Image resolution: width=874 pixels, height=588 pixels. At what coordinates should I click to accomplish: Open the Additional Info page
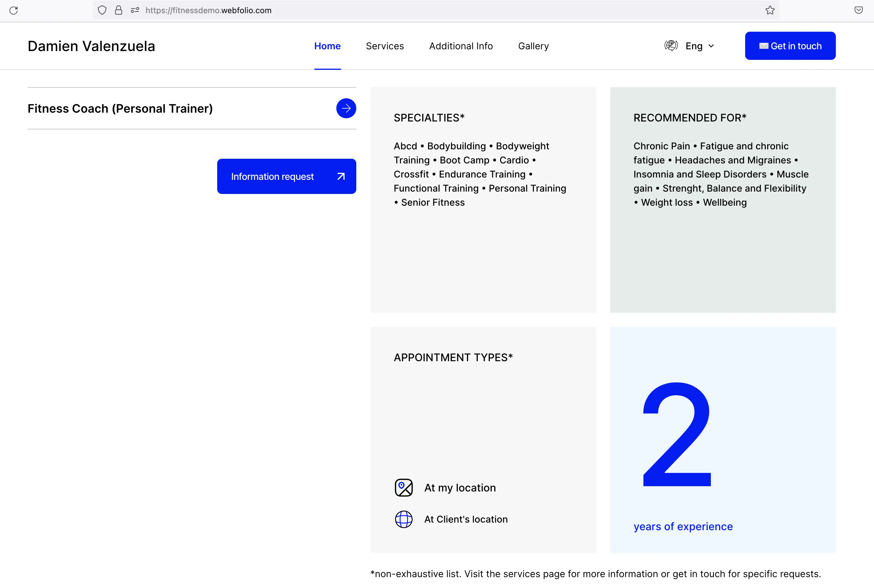coord(461,46)
